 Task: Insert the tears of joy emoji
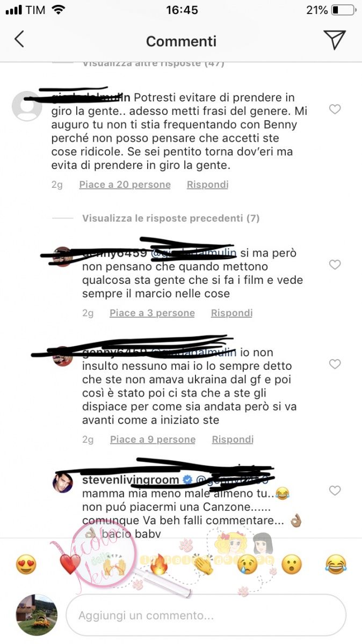pyautogui.click(x=336, y=565)
